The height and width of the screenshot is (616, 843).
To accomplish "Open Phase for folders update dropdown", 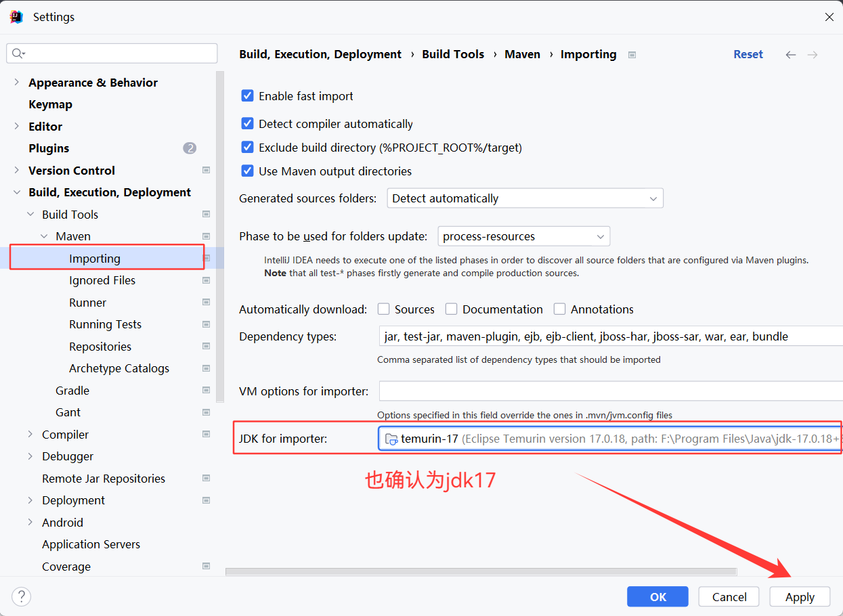I will coord(524,236).
